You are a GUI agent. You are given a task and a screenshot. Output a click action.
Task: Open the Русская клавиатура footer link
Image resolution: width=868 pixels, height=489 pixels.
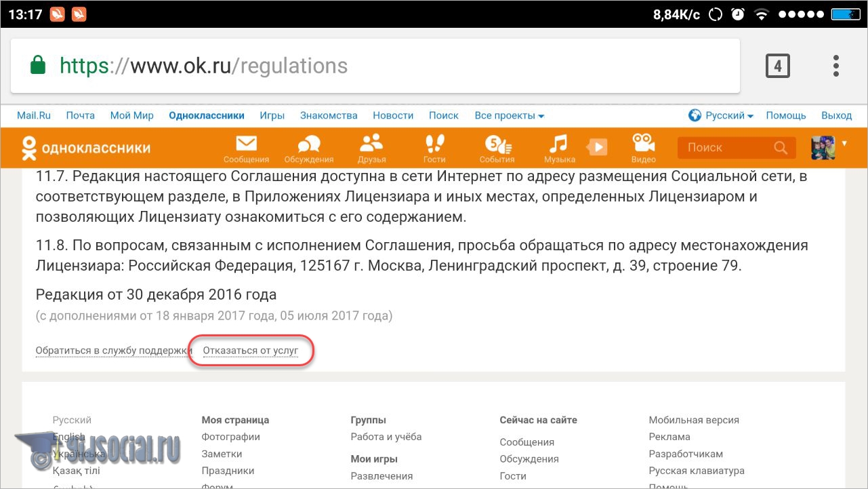click(x=697, y=470)
